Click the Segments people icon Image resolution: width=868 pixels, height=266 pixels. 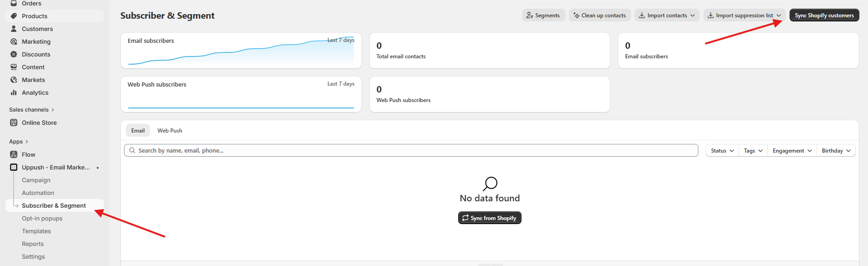point(529,15)
